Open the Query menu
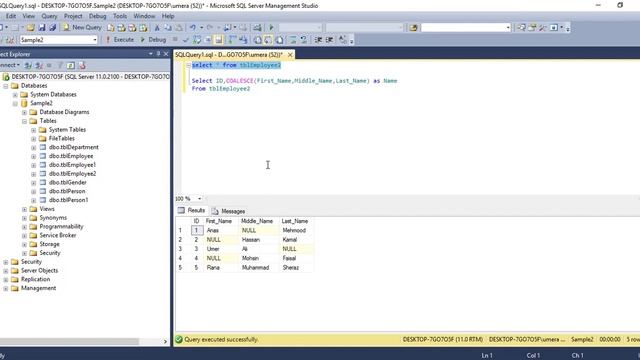Image resolution: width=640 pixels, height=360 pixels. [x=49, y=16]
